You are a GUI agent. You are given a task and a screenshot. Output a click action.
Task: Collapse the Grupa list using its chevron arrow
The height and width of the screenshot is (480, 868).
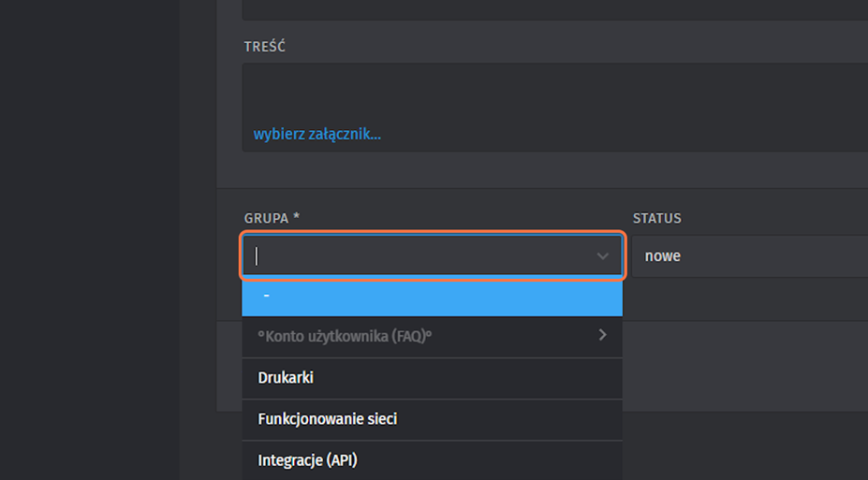coord(602,256)
